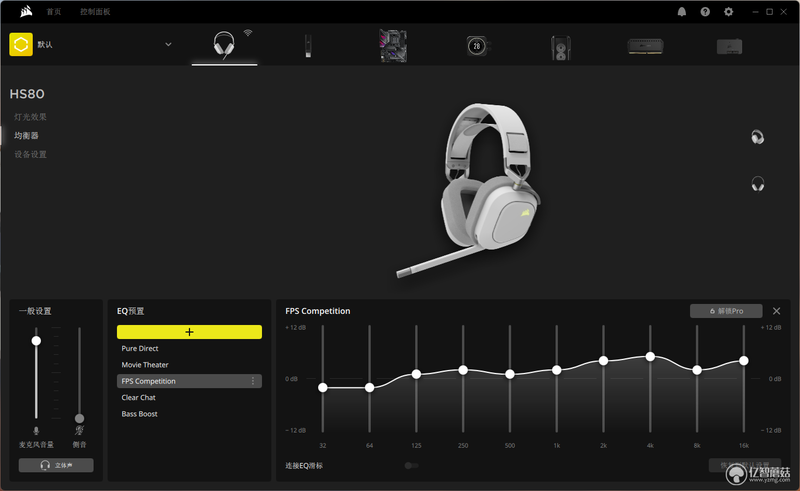This screenshot has height=491, width=800.
Task: Click the Corsair sails logo
Action: [x=26, y=11]
